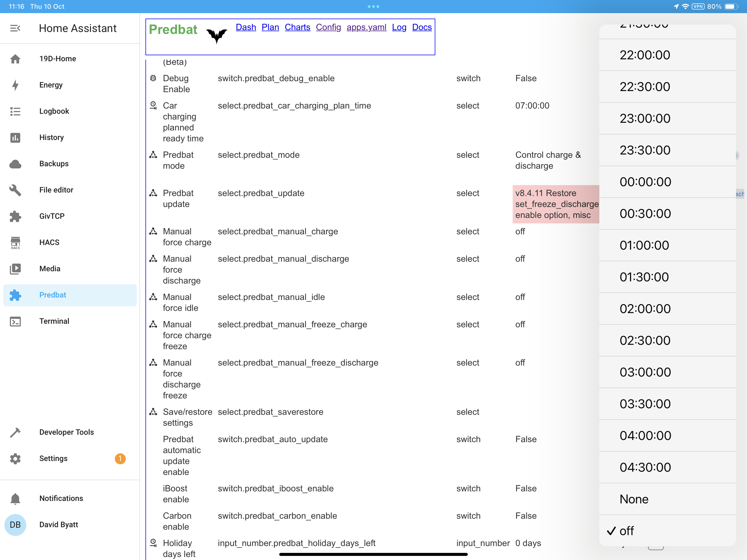Open Terminal console icon
This screenshot has width=747, height=560.
point(15,321)
